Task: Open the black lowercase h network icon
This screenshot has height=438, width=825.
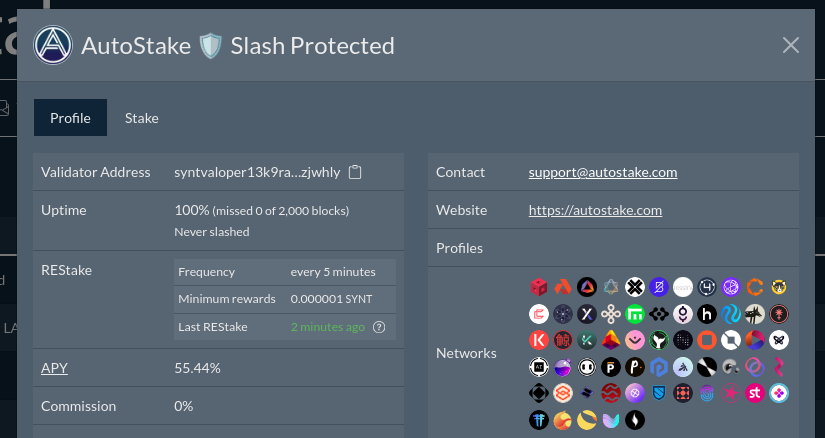Action: pyautogui.click(x=707, y=314)
